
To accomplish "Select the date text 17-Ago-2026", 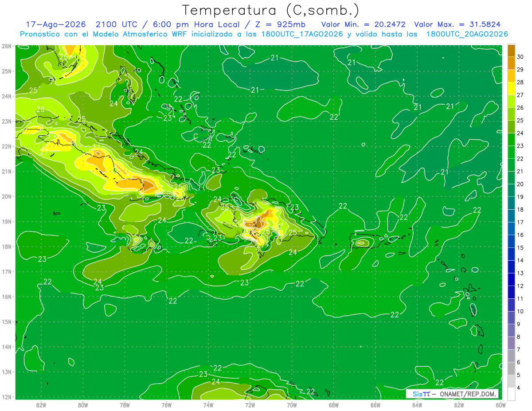I will pos(55,24).
